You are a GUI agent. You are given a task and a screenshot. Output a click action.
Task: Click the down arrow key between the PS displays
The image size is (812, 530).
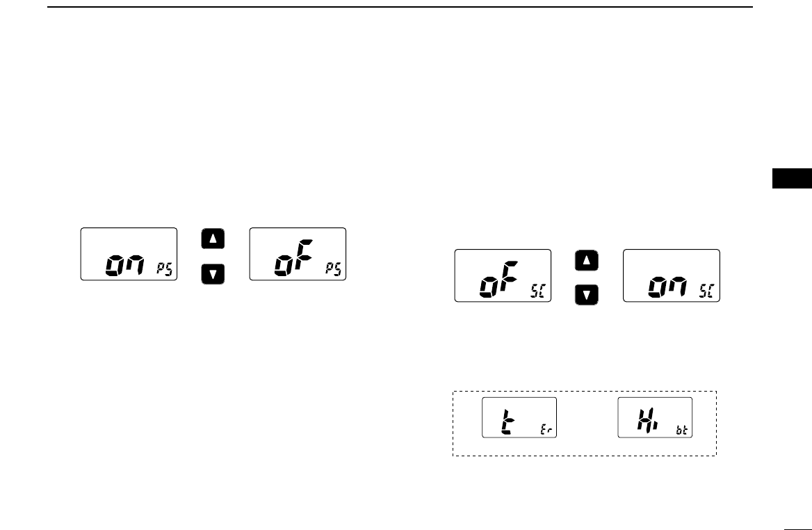click(x=213, y=274)
